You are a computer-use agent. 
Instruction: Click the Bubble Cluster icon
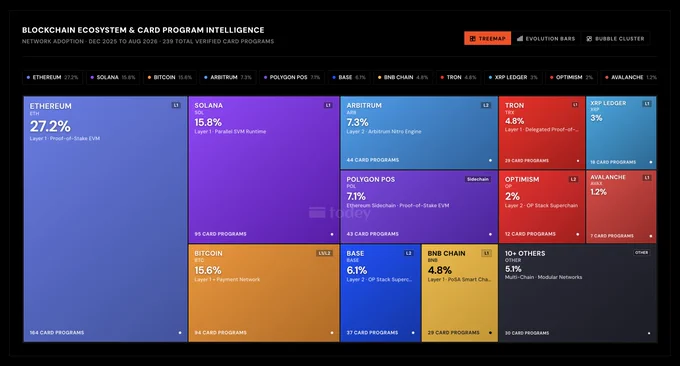coord(589,39)
